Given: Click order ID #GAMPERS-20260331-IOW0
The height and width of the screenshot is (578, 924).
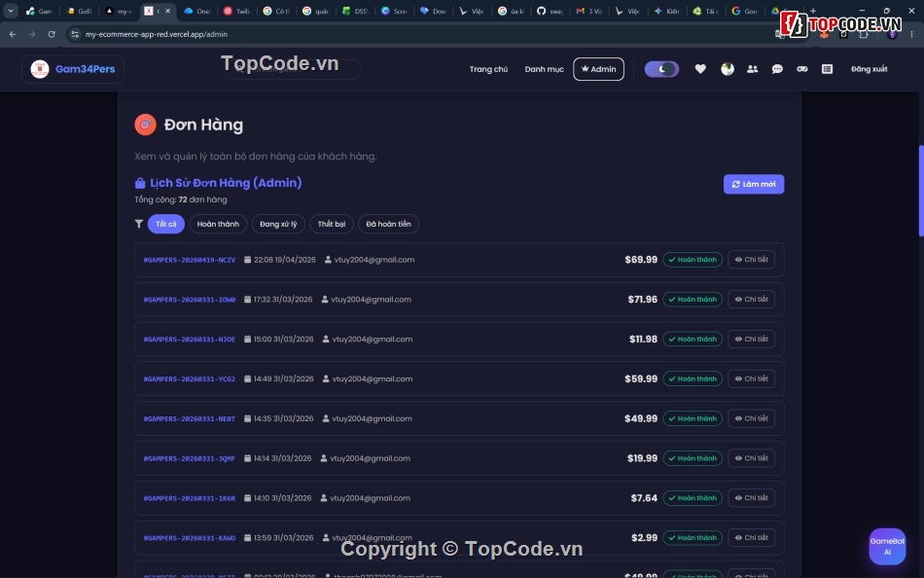Looking at the screenshot, I should (189, 300).
